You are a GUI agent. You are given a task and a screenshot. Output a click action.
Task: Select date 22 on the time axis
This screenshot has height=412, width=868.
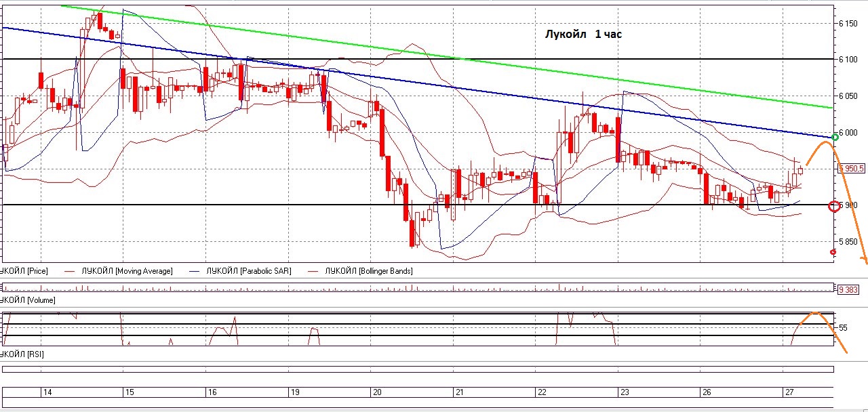[x=542, y=392]
